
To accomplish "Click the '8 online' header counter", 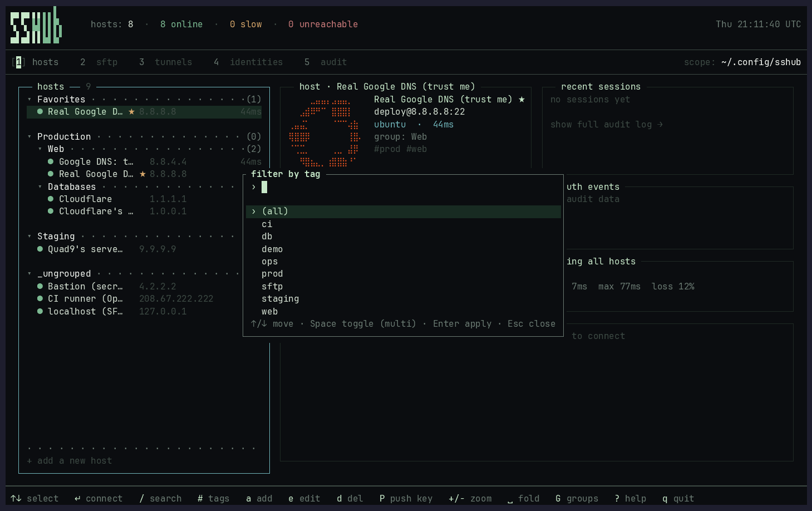I will coord(181,24).
